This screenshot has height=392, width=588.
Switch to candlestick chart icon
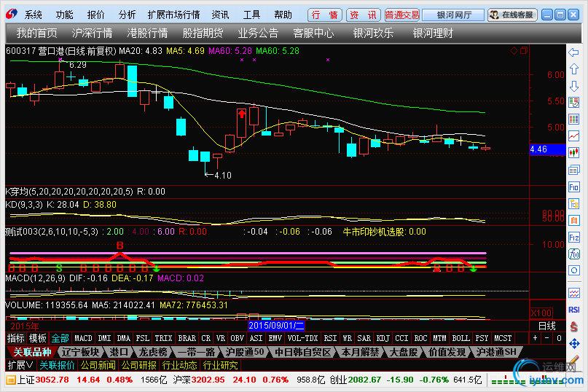click(x=573, y=153)
